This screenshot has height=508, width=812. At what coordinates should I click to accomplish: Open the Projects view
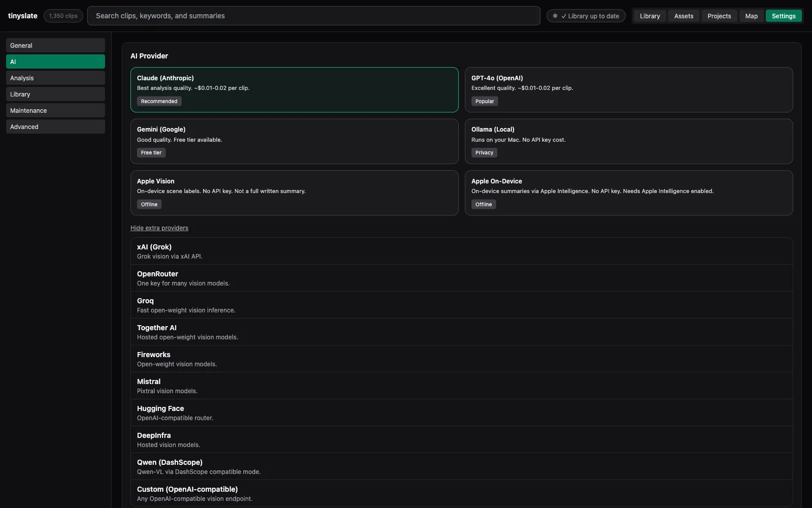[719, 16]
